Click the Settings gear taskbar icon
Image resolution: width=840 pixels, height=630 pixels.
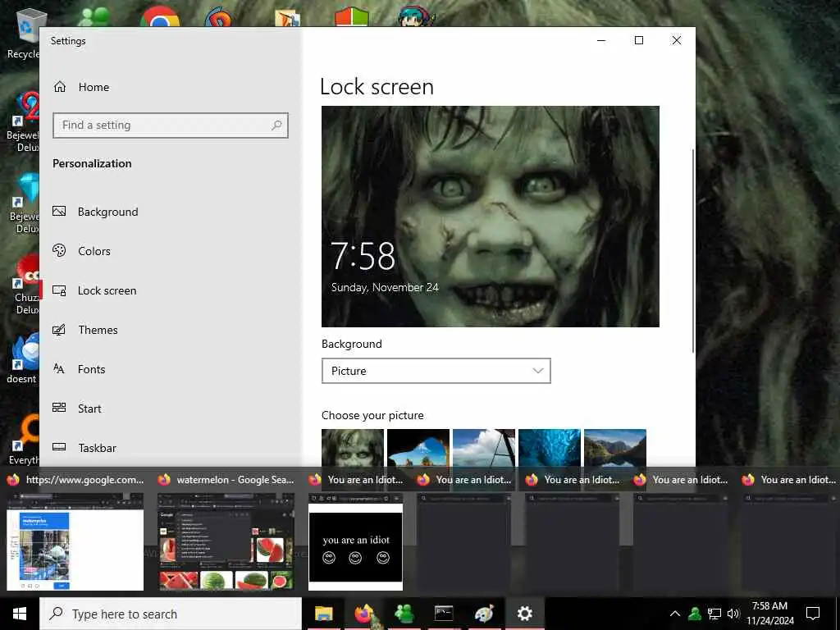point(524,614)
